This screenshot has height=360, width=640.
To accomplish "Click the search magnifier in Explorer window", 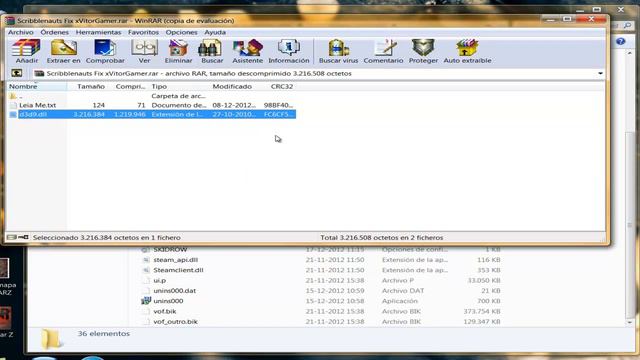I will pos(628,25).
